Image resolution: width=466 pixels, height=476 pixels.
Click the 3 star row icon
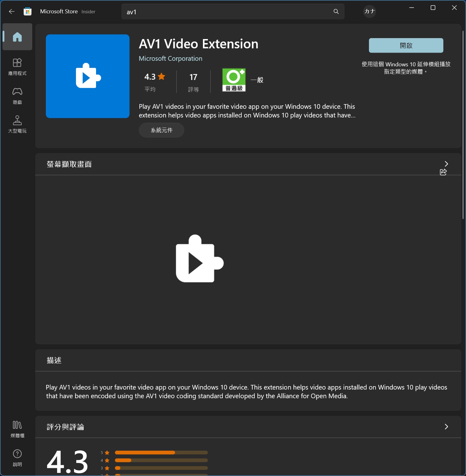tap(107, 468)
